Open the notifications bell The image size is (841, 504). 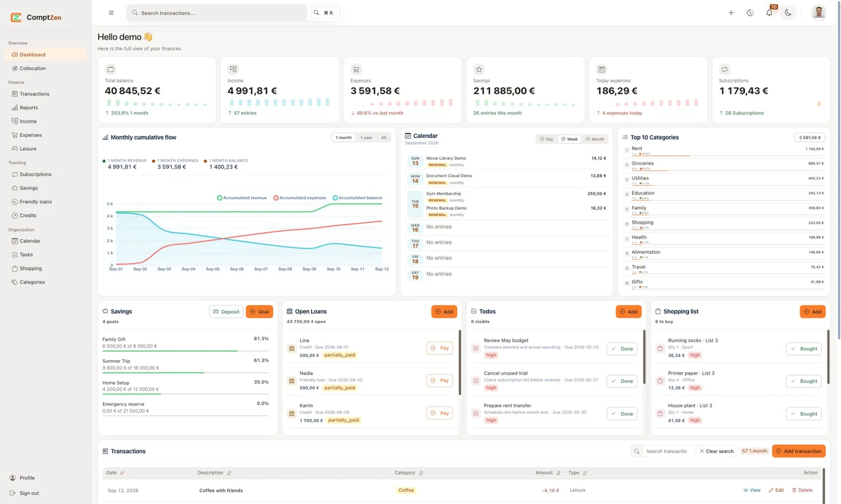coord(769,13)
